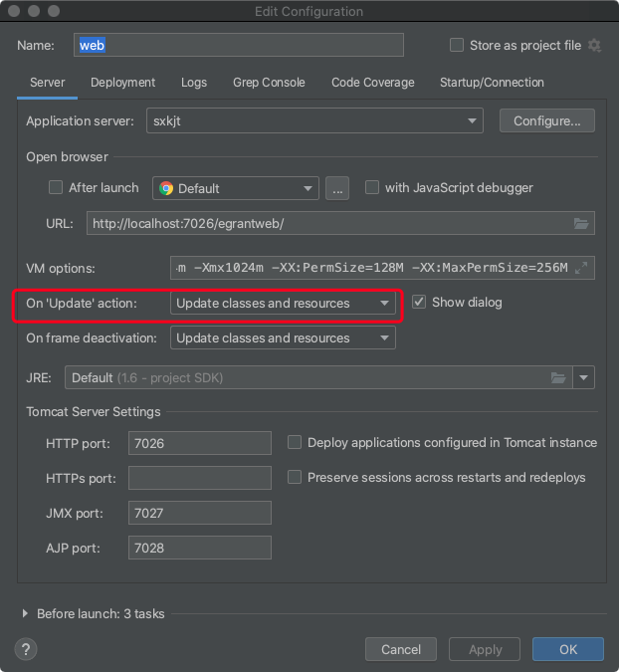Image resolution: width=619 pixels, height=672 pixels.
Task: Switch to the Deployment tab
Action: pyautogui.click(x=122, y=83)
